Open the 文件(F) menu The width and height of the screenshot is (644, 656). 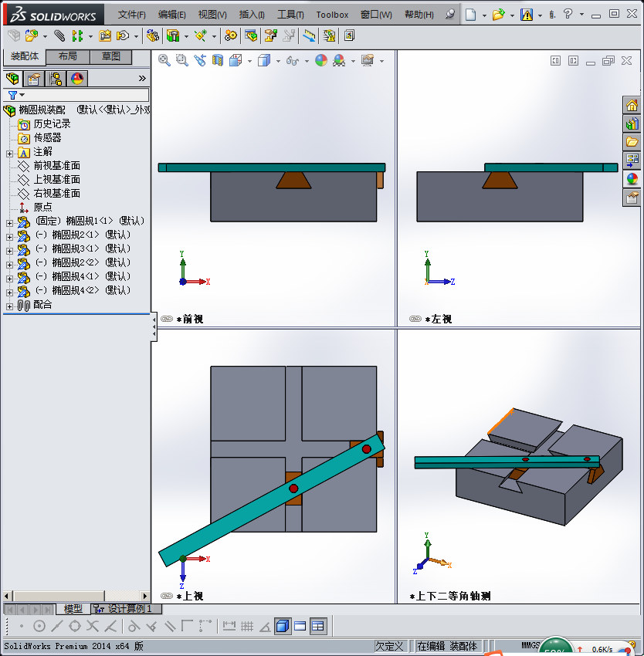(131, 15)
